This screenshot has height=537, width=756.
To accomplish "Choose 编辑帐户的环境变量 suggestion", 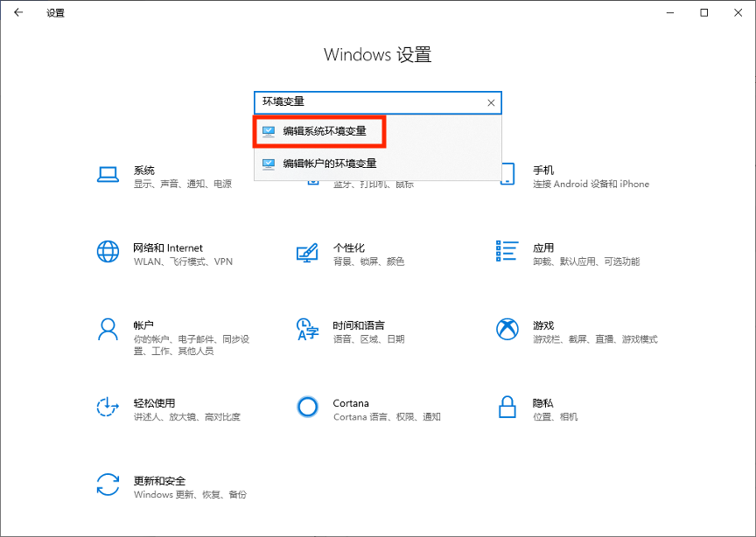I will (329, 164).
